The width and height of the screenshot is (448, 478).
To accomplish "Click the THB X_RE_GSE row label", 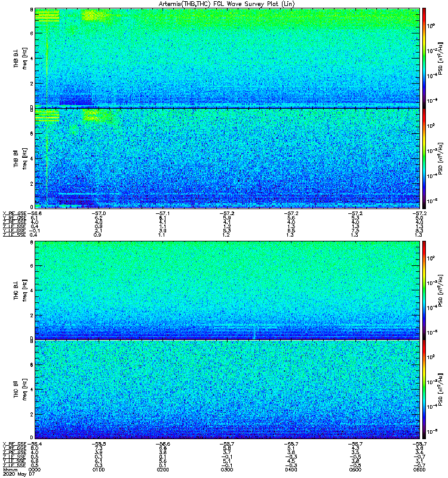I will point(14,213).
